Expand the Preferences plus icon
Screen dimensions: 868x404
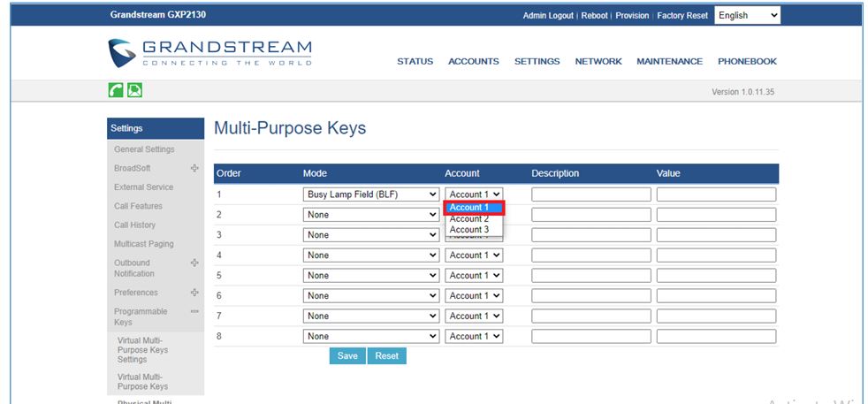194,293
